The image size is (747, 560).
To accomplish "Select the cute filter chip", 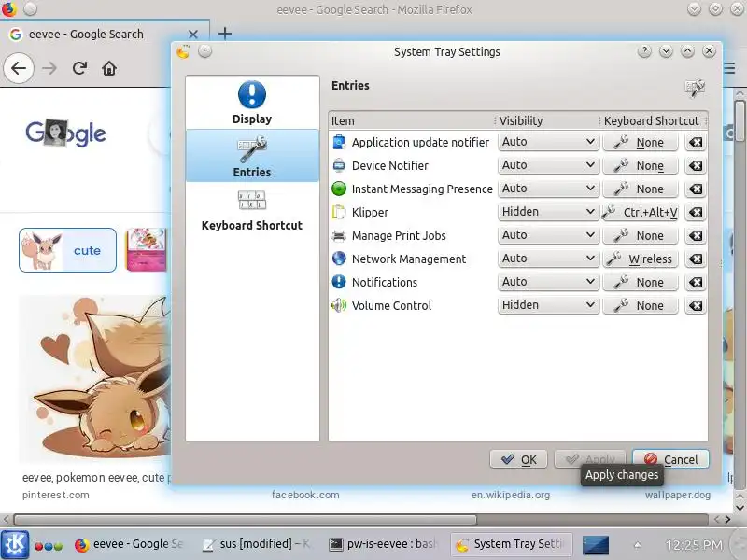I will tap(67, 250).
